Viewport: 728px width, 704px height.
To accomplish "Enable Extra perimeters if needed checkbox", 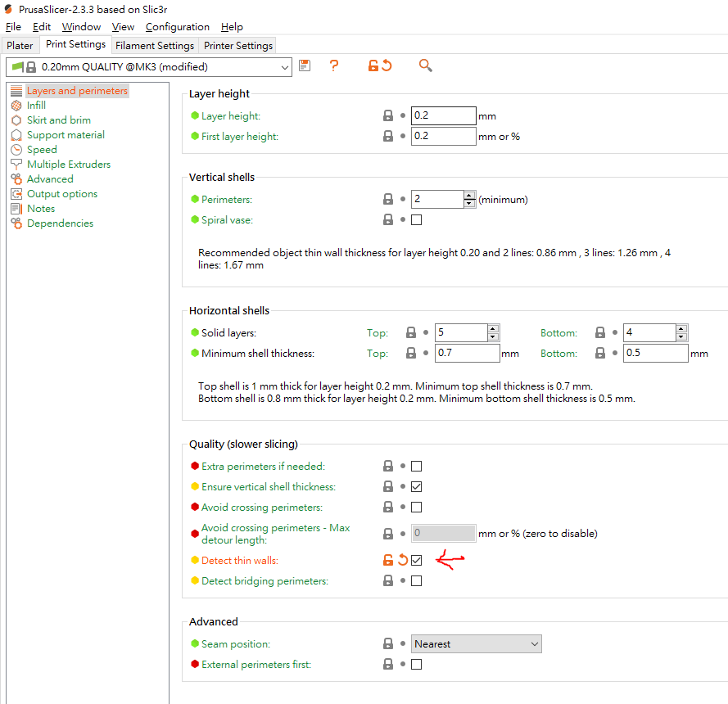I will point(417,466).
